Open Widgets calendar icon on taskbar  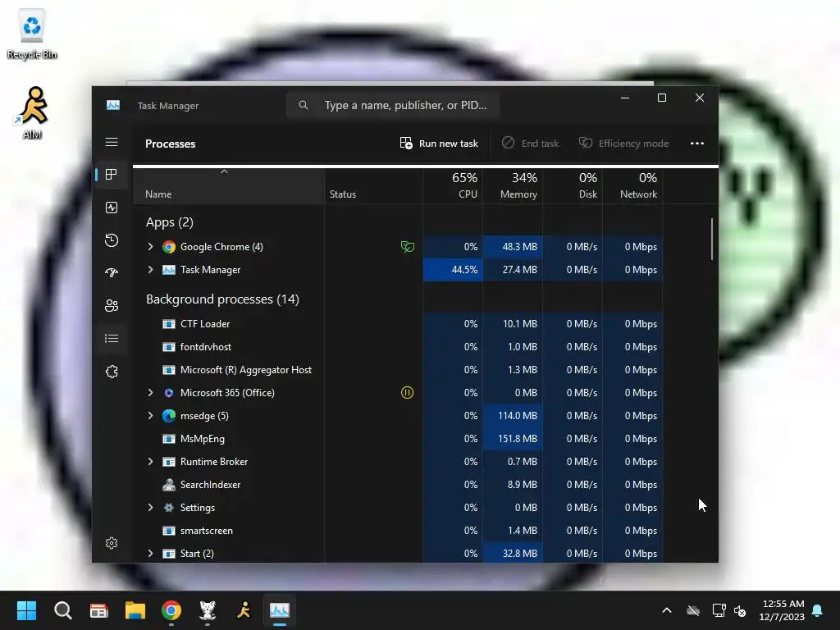pos(99,610)
